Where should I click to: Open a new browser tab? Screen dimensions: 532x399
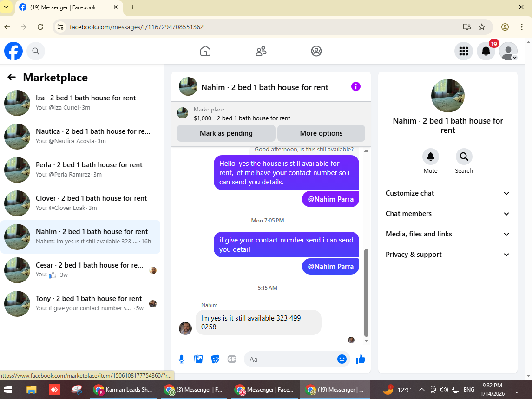point(132,7)
